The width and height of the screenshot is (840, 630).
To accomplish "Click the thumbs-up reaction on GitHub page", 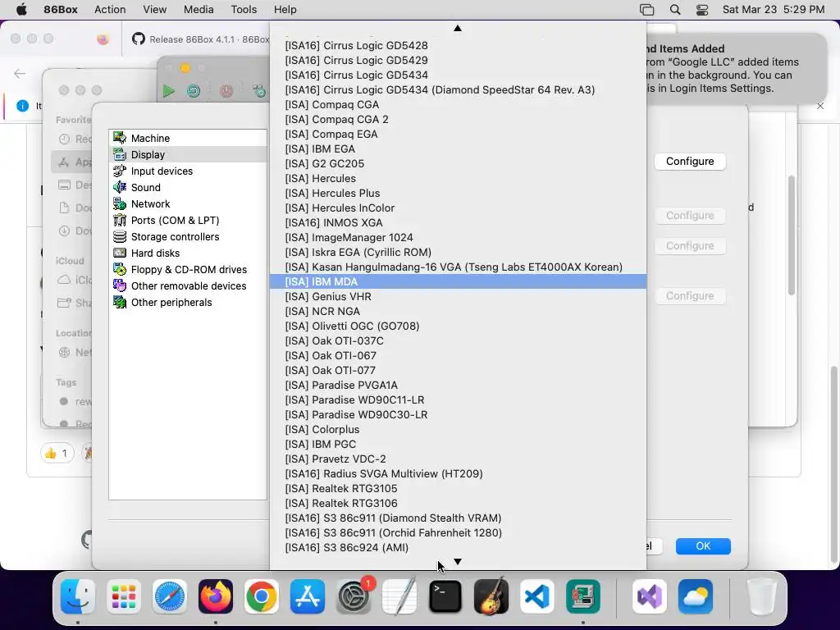I will click(57, 453).
